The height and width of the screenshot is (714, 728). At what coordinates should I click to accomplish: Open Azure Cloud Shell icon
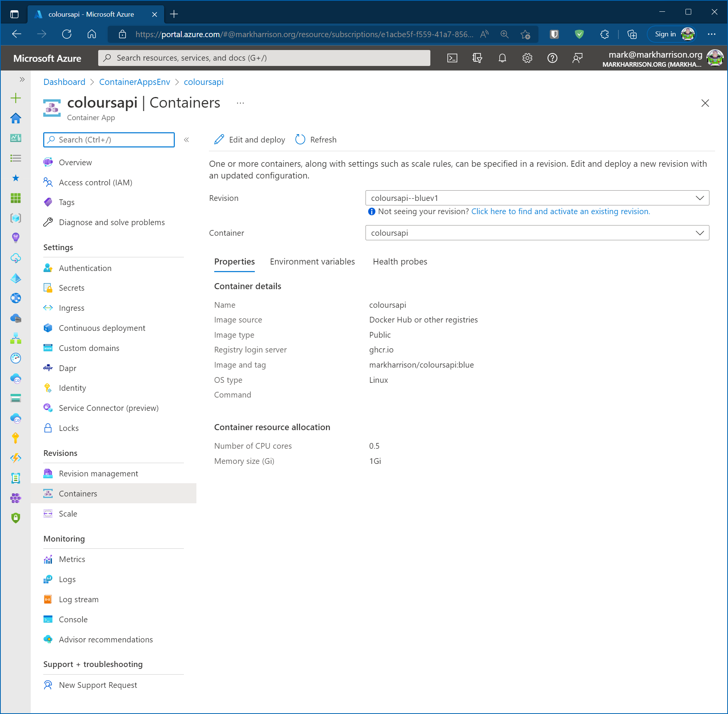click(x=452, y=58)
